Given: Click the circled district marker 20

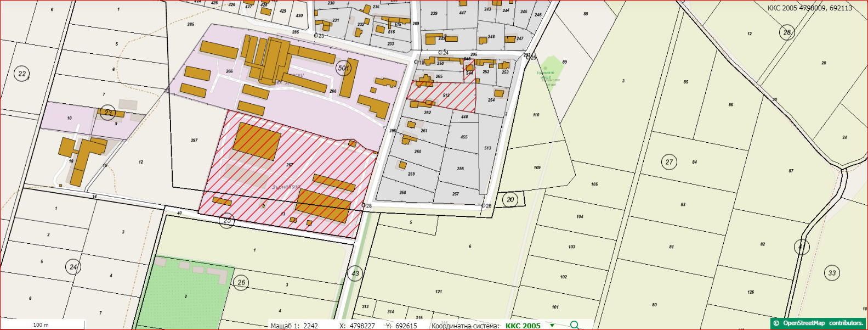Looking at the screenshot, I should coord(510,199).
